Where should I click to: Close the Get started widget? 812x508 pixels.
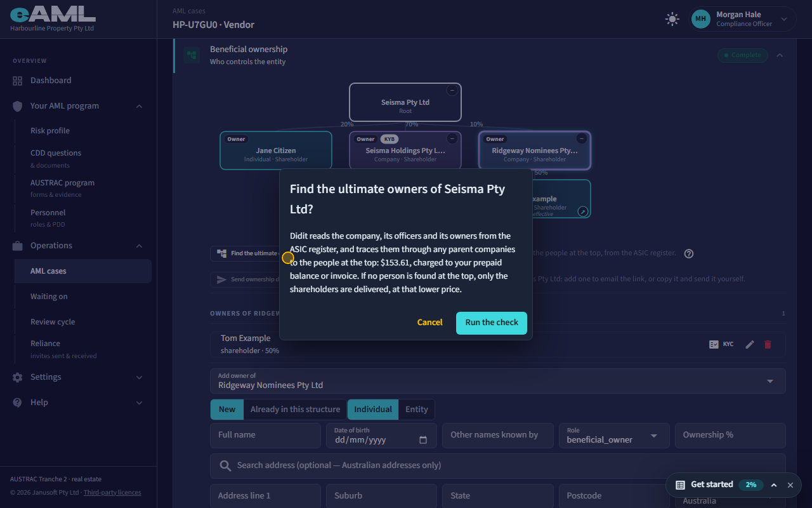click(790, 485)
